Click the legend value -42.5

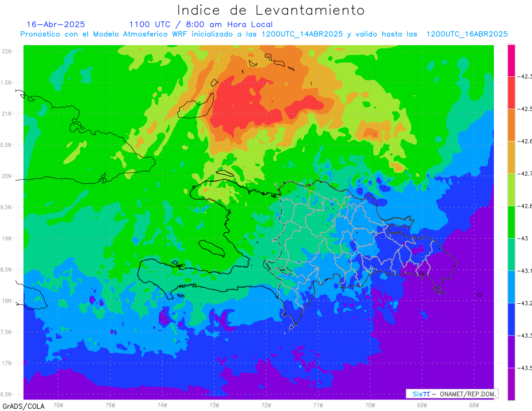[525, 109]
